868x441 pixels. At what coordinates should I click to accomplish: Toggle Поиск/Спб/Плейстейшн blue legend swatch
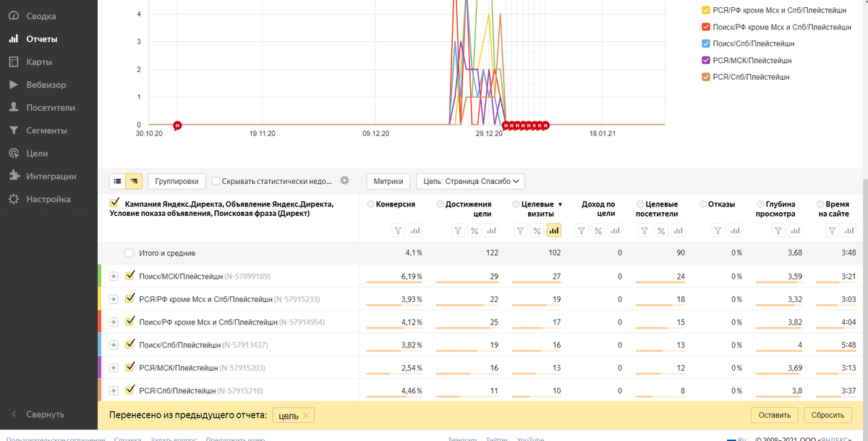[706, 43]
